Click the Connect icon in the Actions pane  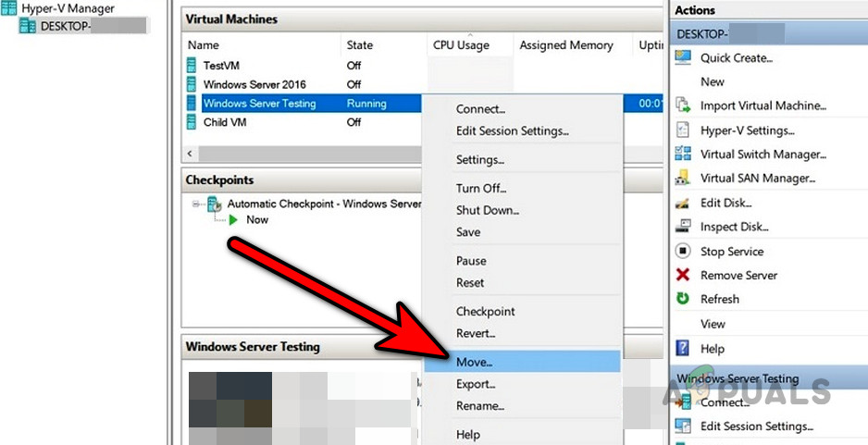[683, 402]
